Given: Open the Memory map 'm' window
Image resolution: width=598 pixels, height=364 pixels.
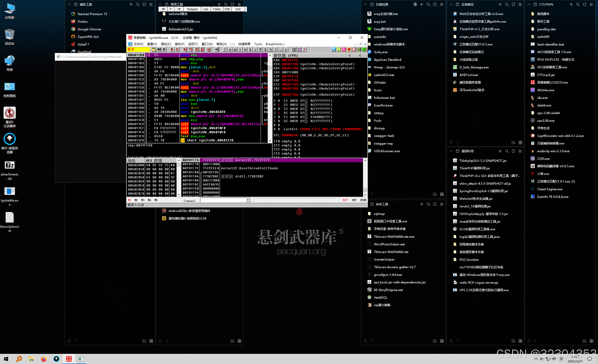Looking at the screenshot, I should coord(235,49).
